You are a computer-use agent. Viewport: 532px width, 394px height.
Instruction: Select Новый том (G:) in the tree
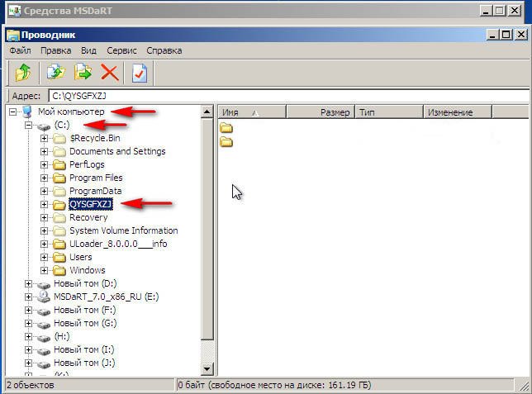85,324
